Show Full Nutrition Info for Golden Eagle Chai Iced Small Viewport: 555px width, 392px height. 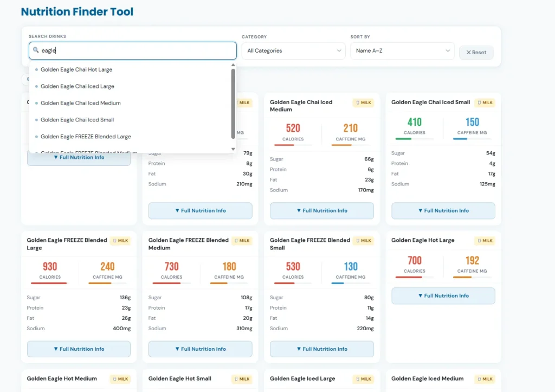[443, 211]
